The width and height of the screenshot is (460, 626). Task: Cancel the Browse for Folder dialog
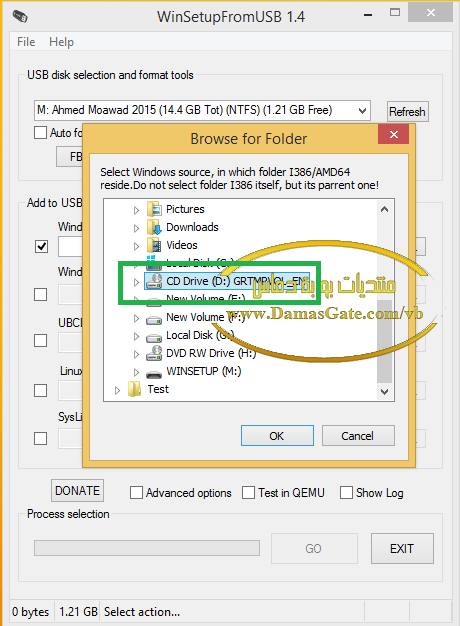(358, 436)
